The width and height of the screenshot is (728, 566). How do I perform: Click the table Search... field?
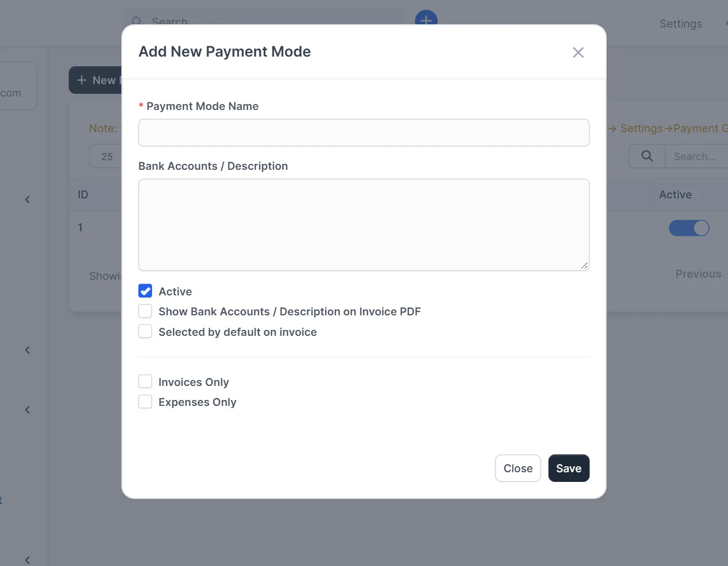click(697, 156)
